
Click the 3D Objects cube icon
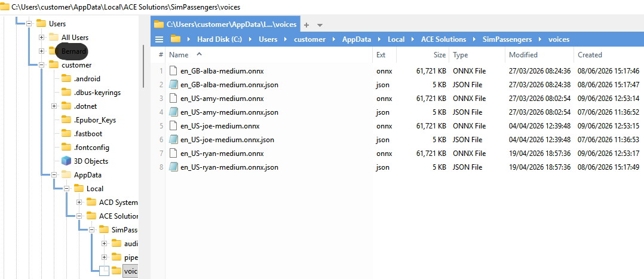point(66,161)
